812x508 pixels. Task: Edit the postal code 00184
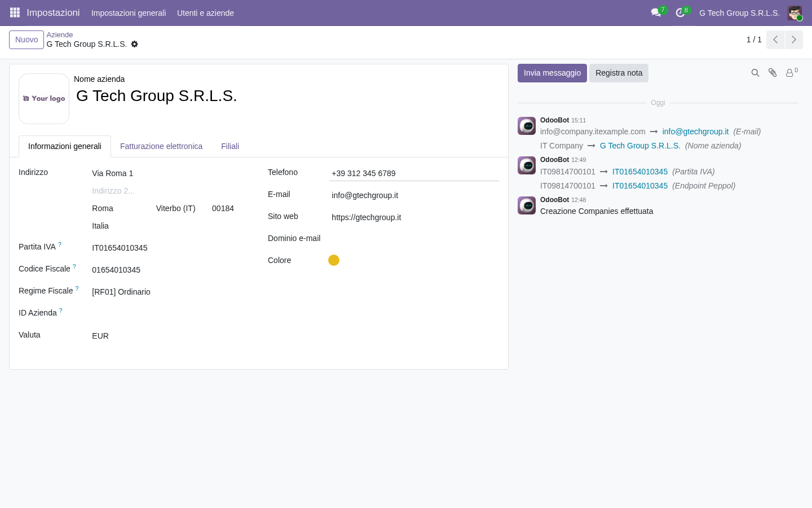coord(230,208)
